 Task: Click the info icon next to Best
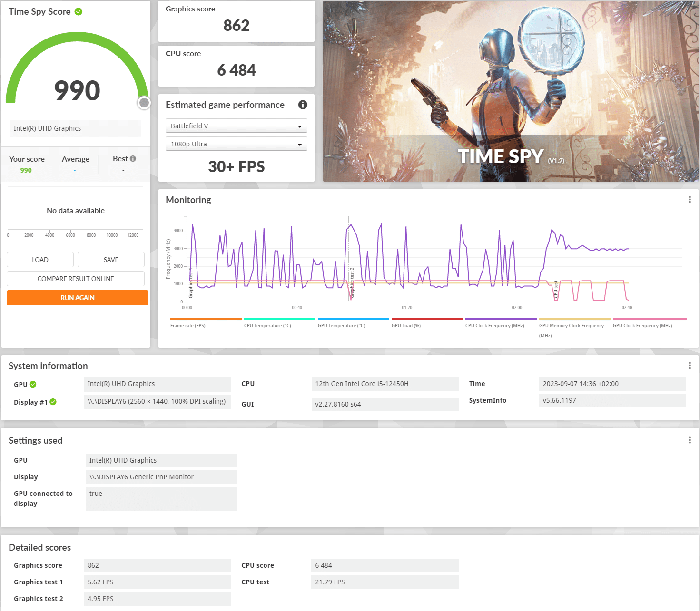tap(133, 159)
